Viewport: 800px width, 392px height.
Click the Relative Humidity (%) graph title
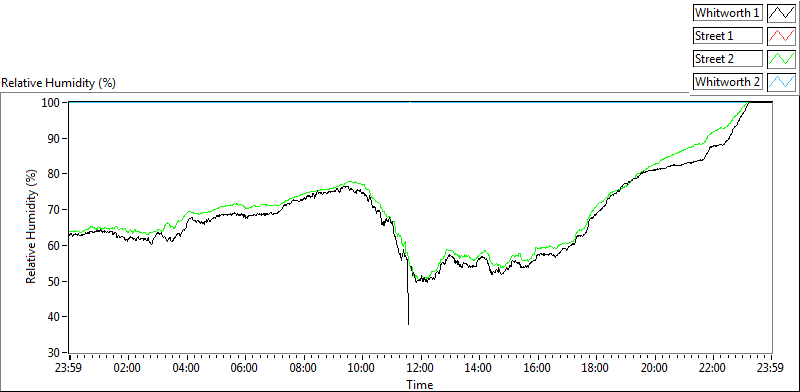59,83
